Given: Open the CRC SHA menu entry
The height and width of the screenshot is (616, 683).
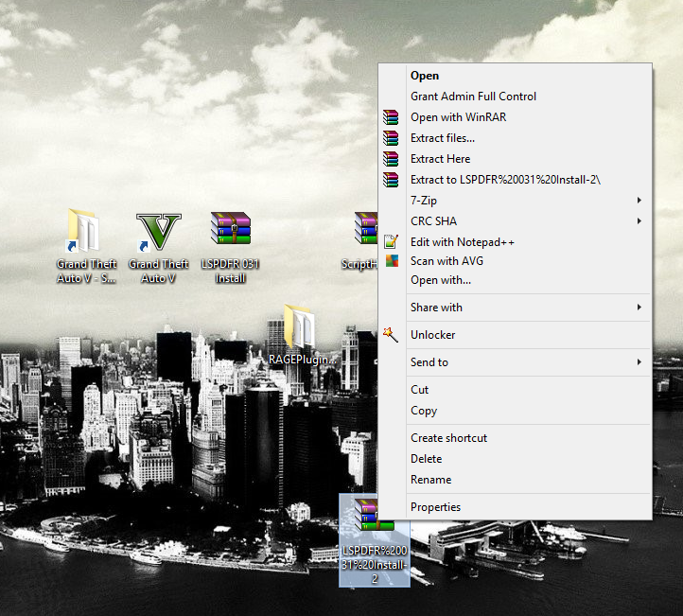Looking at the screenshot, I should [515, 221].
